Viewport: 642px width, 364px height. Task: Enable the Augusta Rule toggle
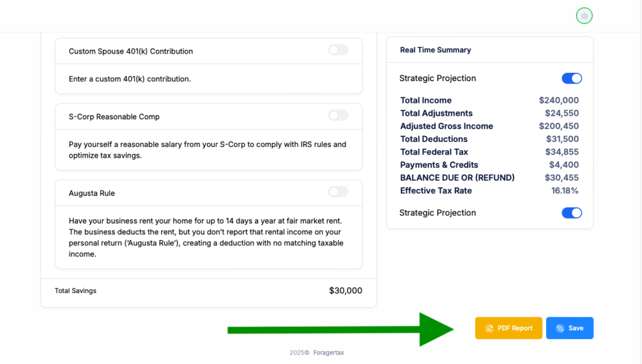tap(338, 192)
